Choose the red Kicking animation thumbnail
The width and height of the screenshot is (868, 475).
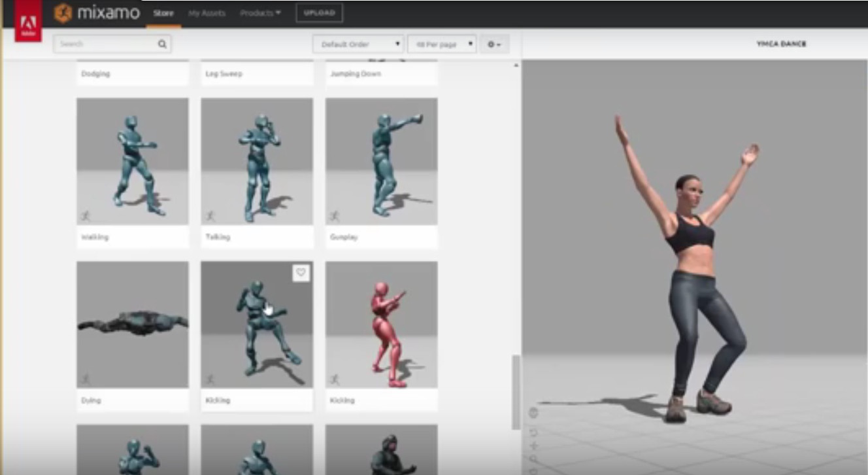pyautogui.click(x=381, y=325)
